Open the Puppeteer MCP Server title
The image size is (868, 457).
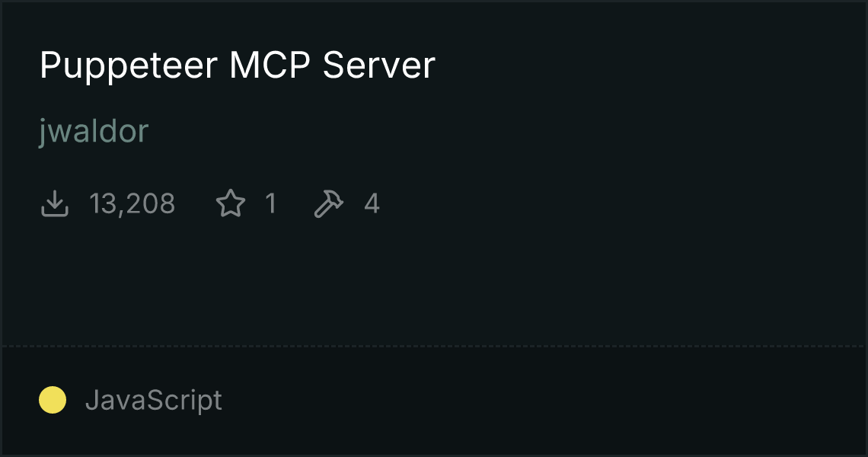238,66
